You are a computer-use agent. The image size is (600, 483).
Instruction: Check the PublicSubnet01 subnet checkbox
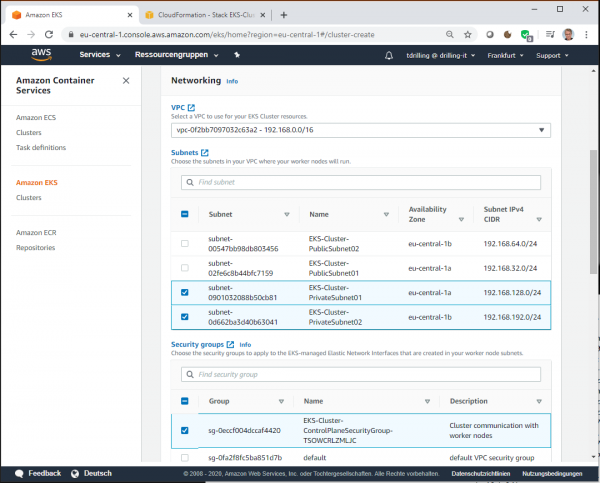tap(184, 268)
